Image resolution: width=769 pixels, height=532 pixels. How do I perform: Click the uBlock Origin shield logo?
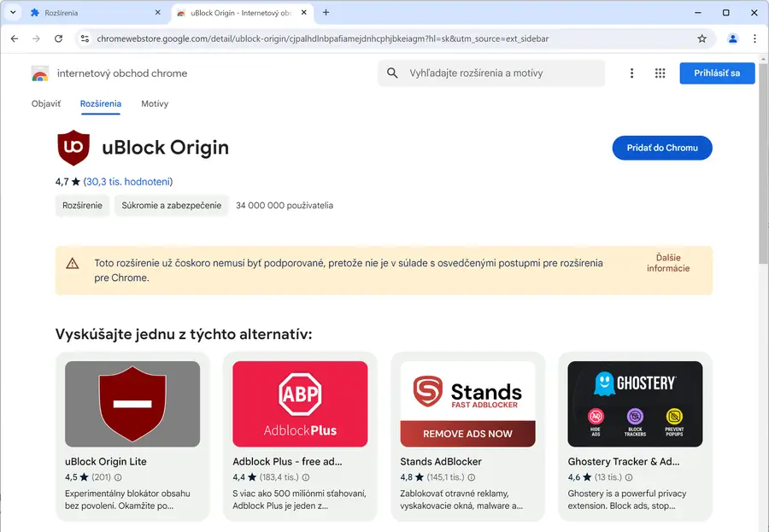pyautogui.click(x=73, y=148)
